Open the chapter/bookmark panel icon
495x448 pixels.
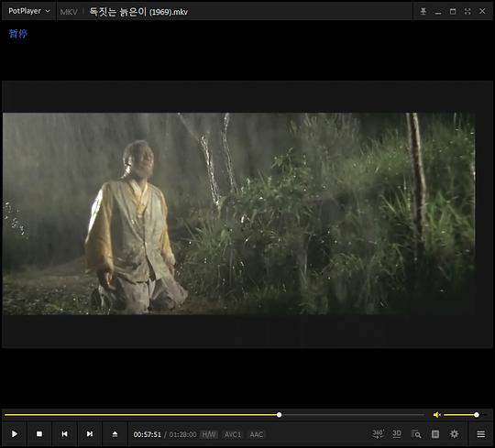435,434
